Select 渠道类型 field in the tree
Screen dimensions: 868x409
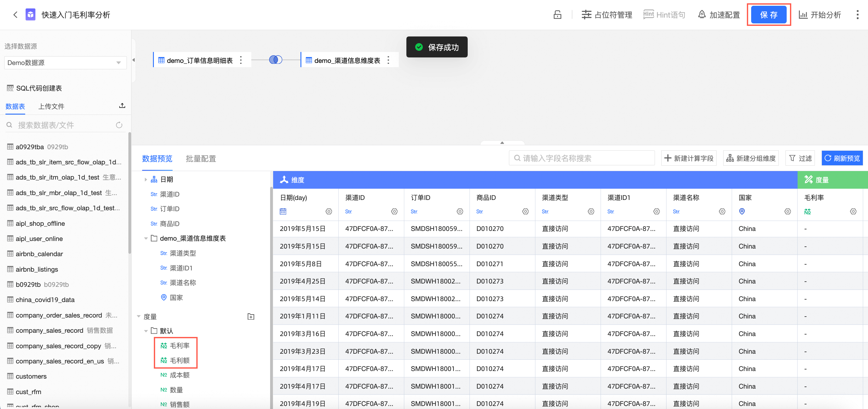pos(178,253)
